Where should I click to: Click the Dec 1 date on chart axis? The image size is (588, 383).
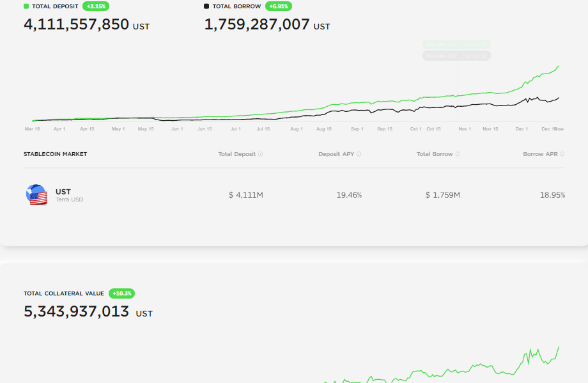pyautogui.click(x=522, y=129)
